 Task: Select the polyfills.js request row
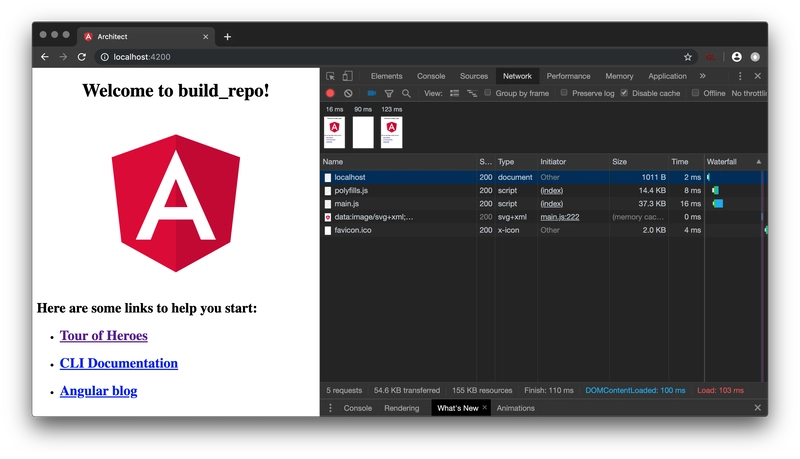point(543,191)
